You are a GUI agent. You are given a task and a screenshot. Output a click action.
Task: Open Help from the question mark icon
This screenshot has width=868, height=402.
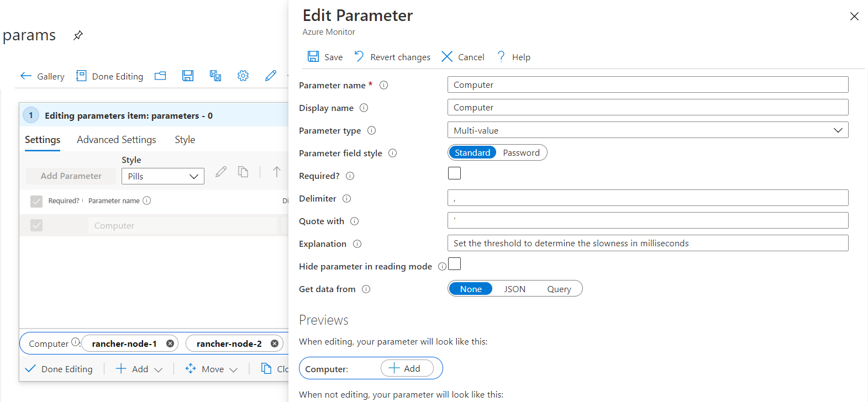coord(501,56)
